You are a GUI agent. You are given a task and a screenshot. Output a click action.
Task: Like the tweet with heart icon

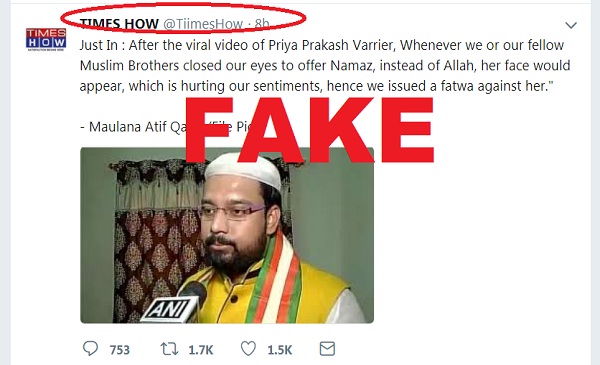(248, 349)
